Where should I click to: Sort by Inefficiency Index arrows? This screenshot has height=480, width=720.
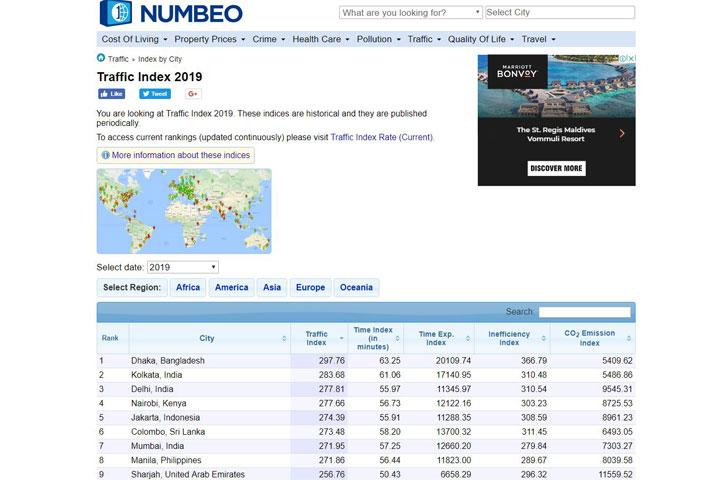(544, 339)
